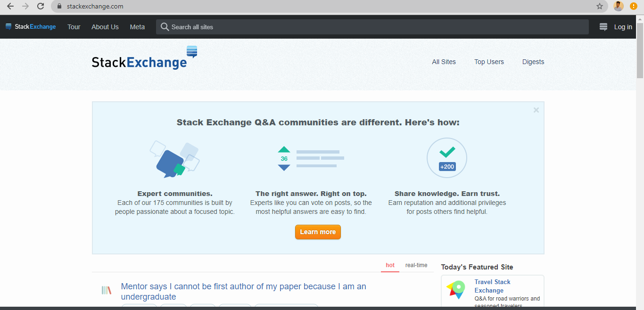Viewport: 644px width, 310px height.
Task: Reload the page with the refresh icon
Action: [41, 6]
